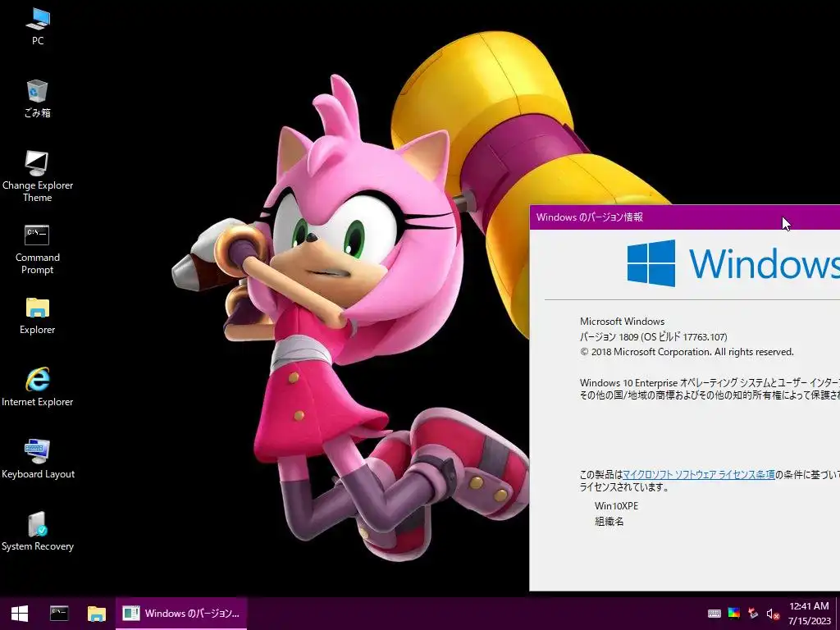
Task: Select the PC desktop icon
Action: click(38, 27)
